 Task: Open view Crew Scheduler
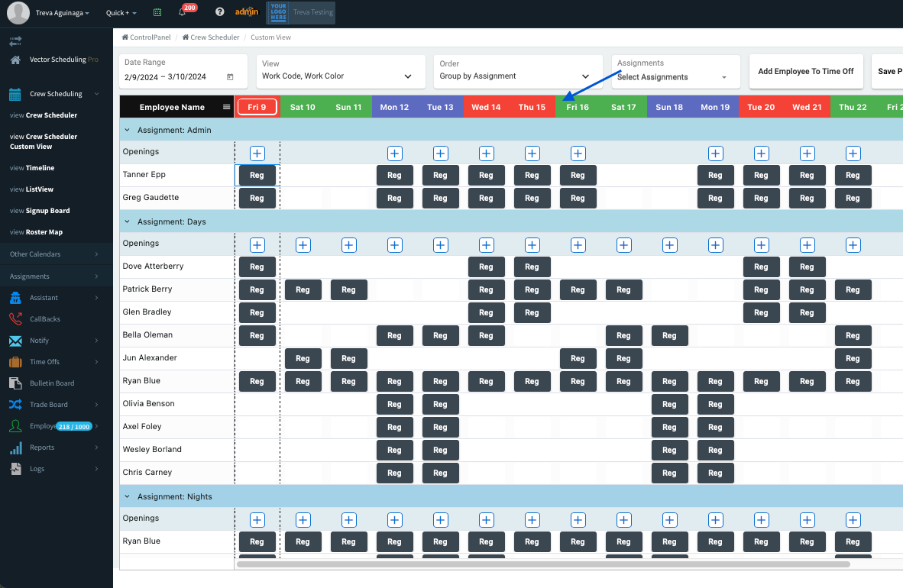(44, 115)
